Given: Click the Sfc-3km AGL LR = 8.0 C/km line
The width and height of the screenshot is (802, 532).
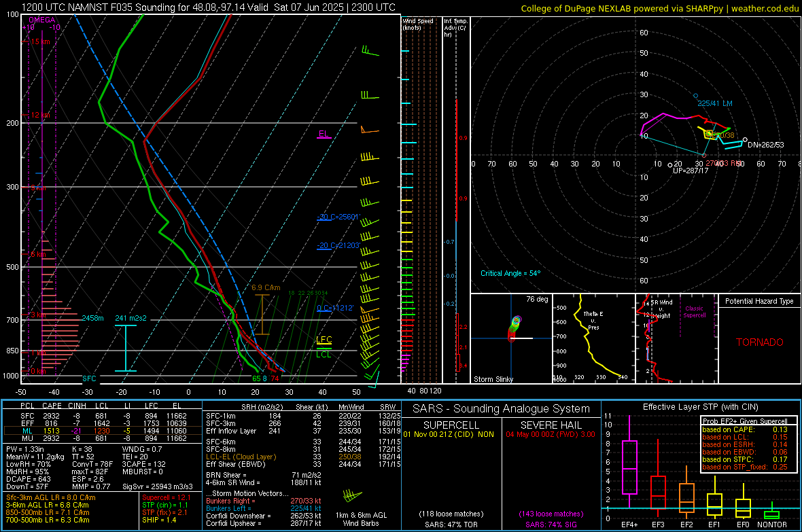Looking at the screenshot, I should (x=51, y=497).
